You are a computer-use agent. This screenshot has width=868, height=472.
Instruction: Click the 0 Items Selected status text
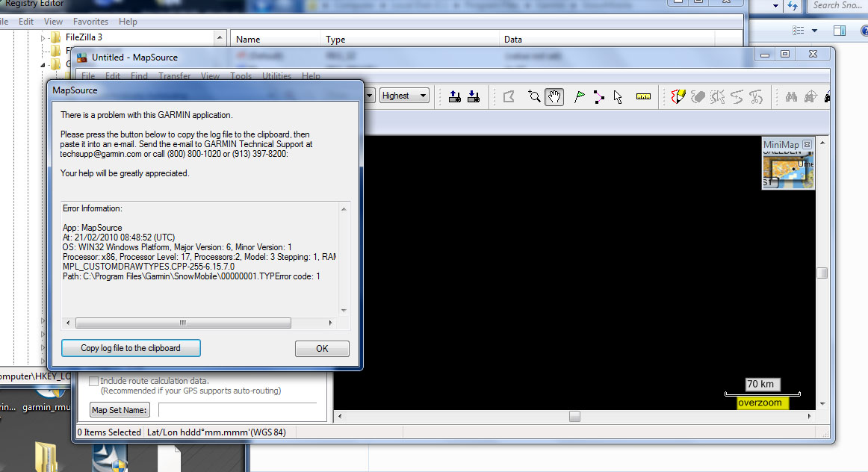pos(109,432)
